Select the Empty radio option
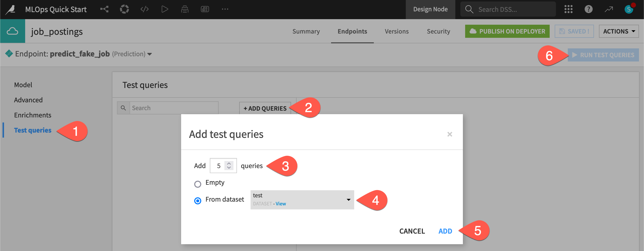The image size is (644, 251). [x=198, y=184]
